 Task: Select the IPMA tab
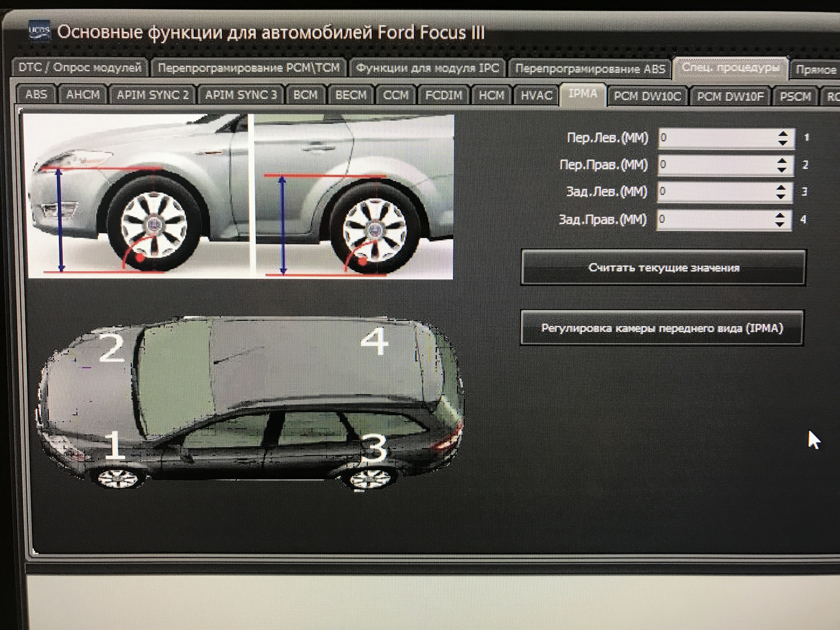(583, 94)
